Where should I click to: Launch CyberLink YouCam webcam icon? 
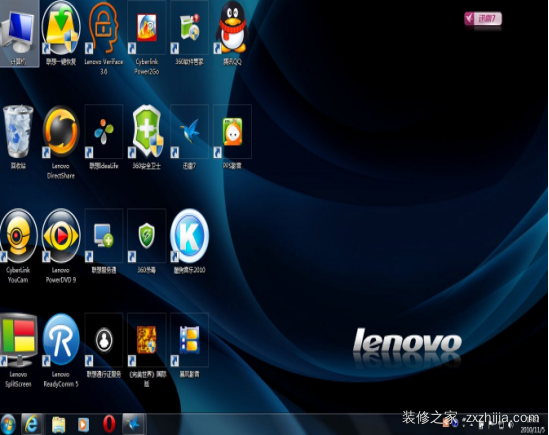coord(18,246)
